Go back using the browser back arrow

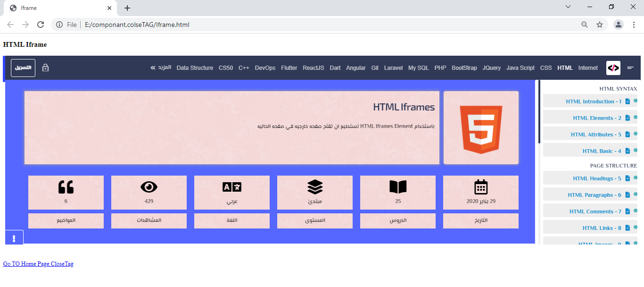click(x=10, y=25)
